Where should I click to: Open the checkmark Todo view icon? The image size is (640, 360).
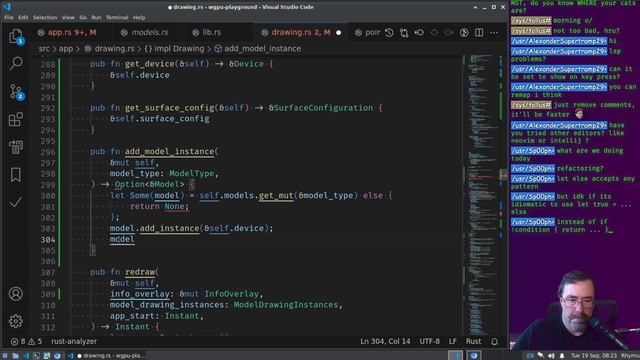point(16,202)
